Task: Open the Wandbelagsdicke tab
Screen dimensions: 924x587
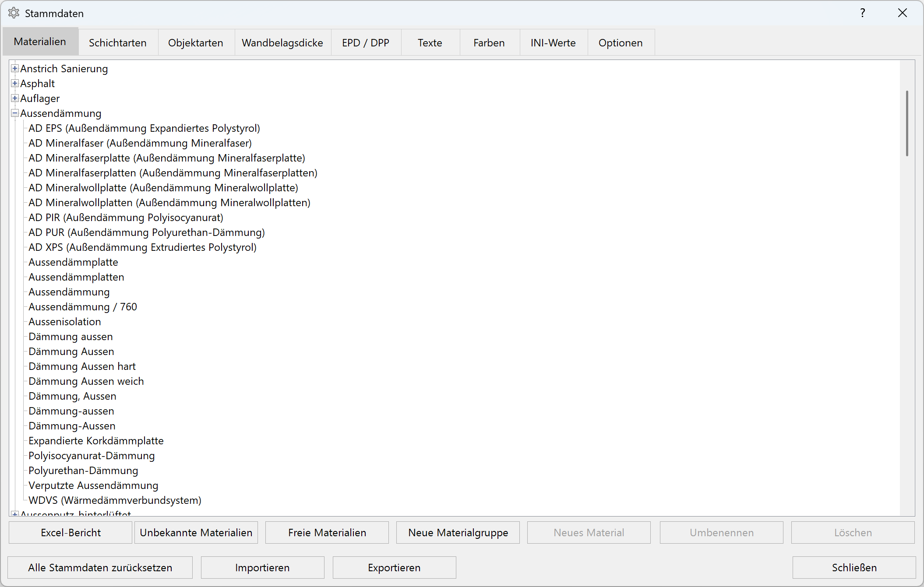Action: (282, 43)
